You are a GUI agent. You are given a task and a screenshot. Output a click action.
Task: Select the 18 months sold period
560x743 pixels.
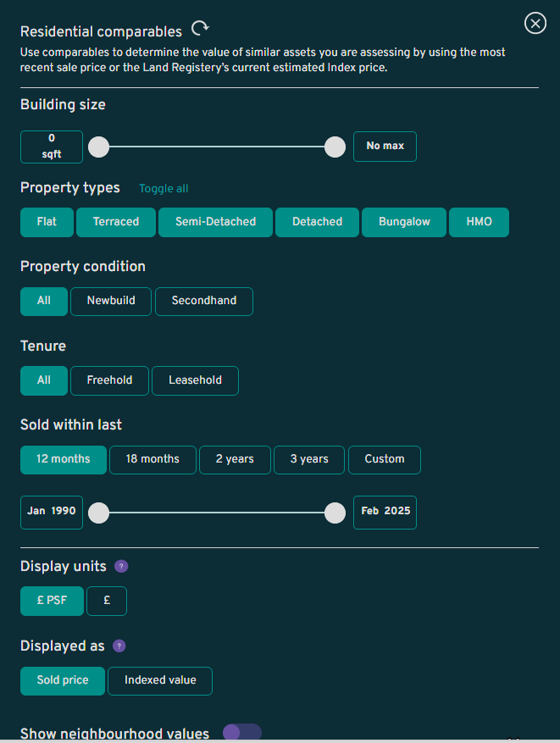[x=152, y=460]
